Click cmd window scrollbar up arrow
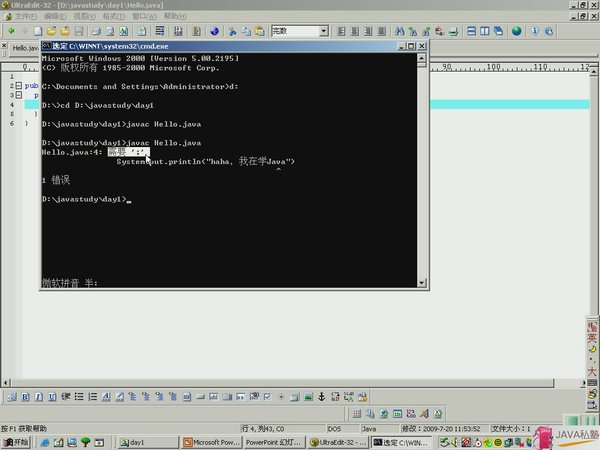This screenshot has height=450, width=600. [421, 58]
